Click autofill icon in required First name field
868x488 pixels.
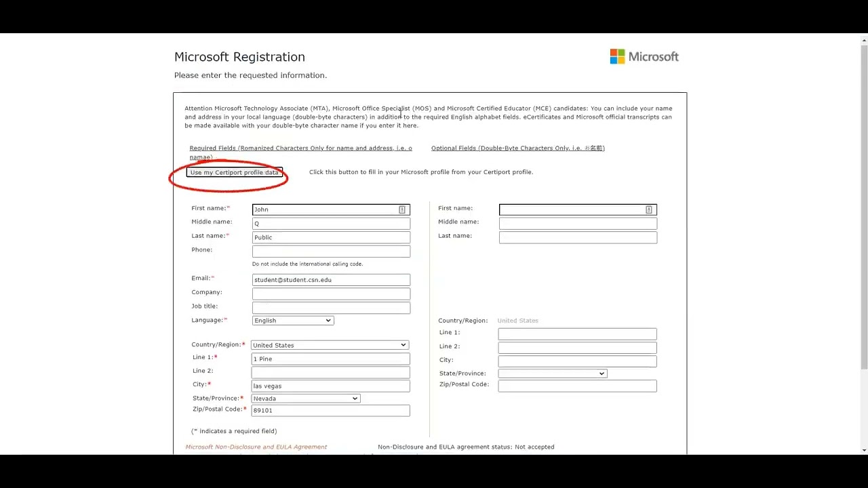click(x=402, y=210)
